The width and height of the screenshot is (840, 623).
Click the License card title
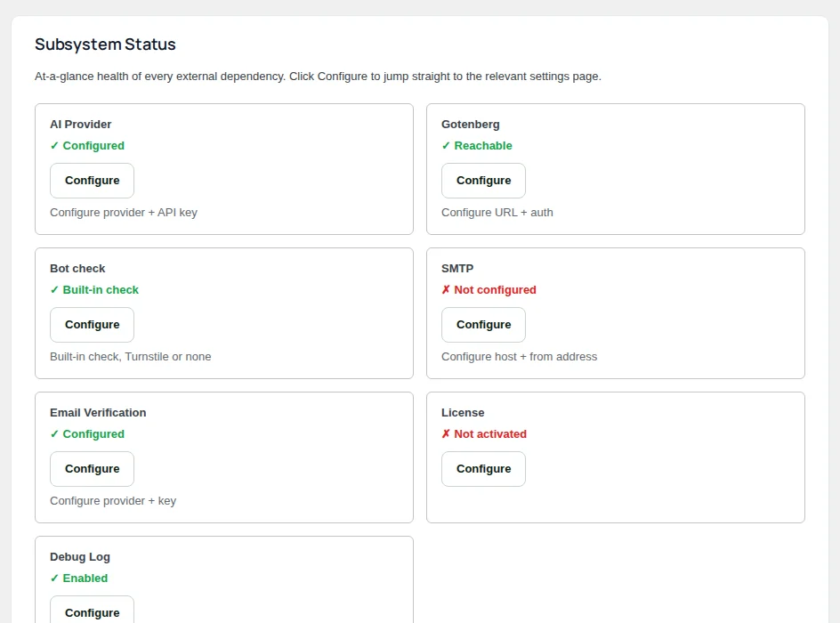click(463, 412)
